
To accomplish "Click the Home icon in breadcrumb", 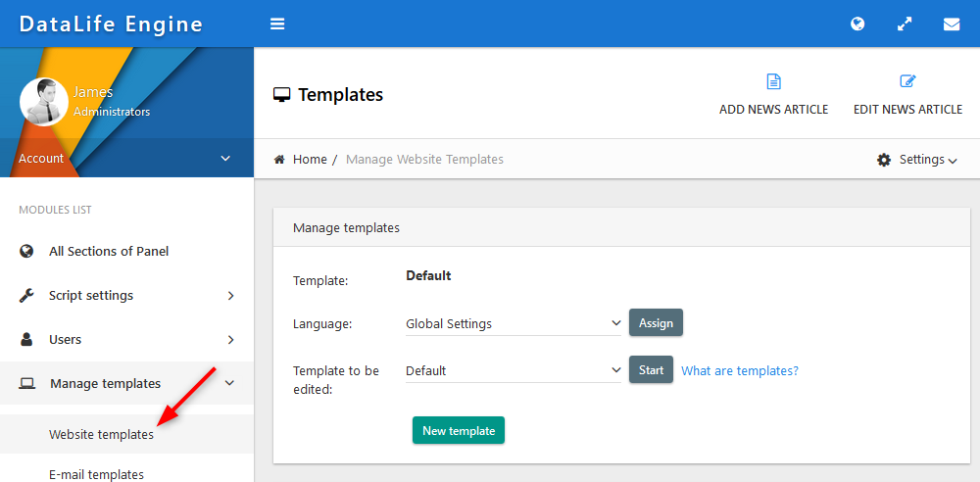I will tap(279, 160).
